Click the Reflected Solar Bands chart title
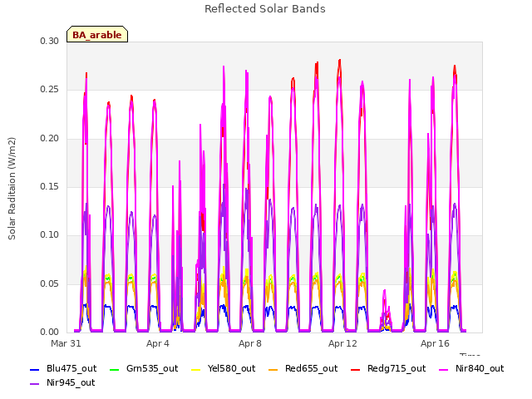The image size is (532, 399). click(265, 9)
